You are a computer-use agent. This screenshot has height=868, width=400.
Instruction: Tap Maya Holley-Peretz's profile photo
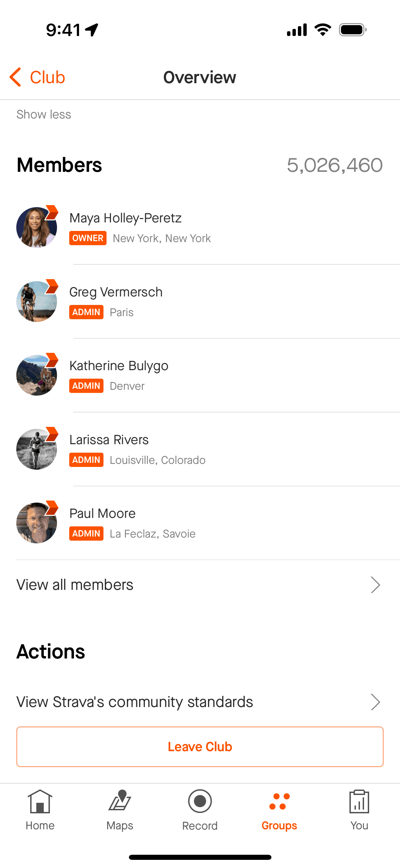(x=37, y=228)
